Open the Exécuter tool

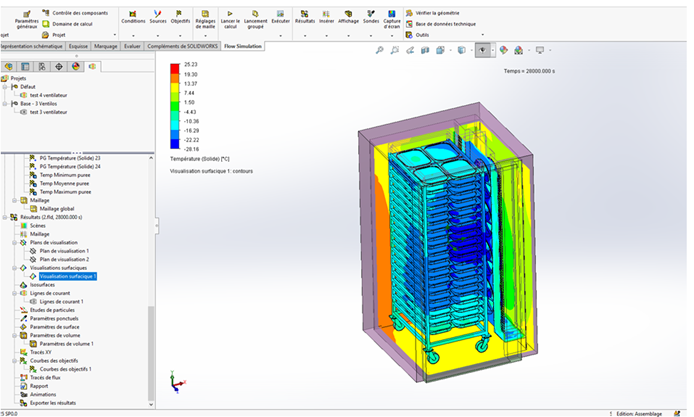[280, 17]
